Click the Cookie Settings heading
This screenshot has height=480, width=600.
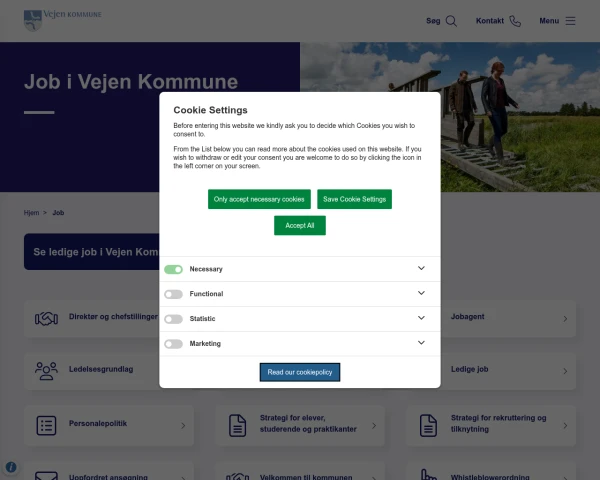[210, 110]
